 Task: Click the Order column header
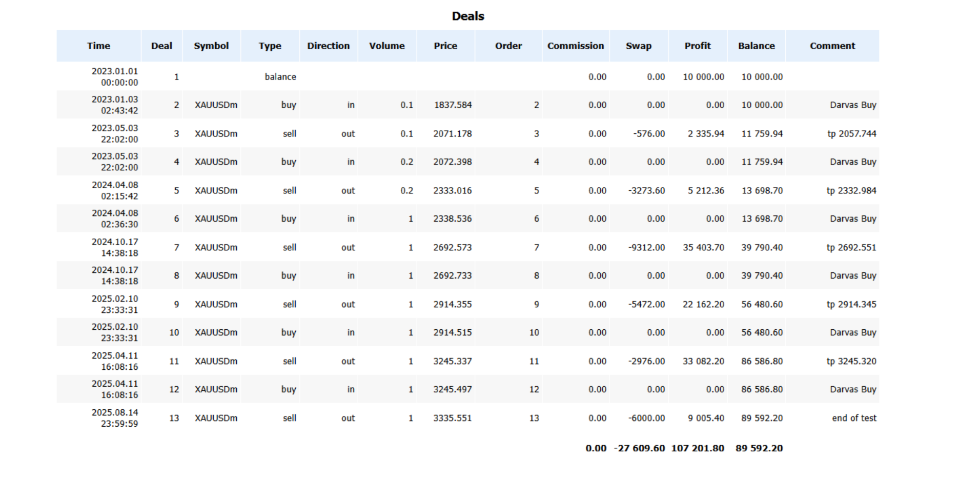508,46
